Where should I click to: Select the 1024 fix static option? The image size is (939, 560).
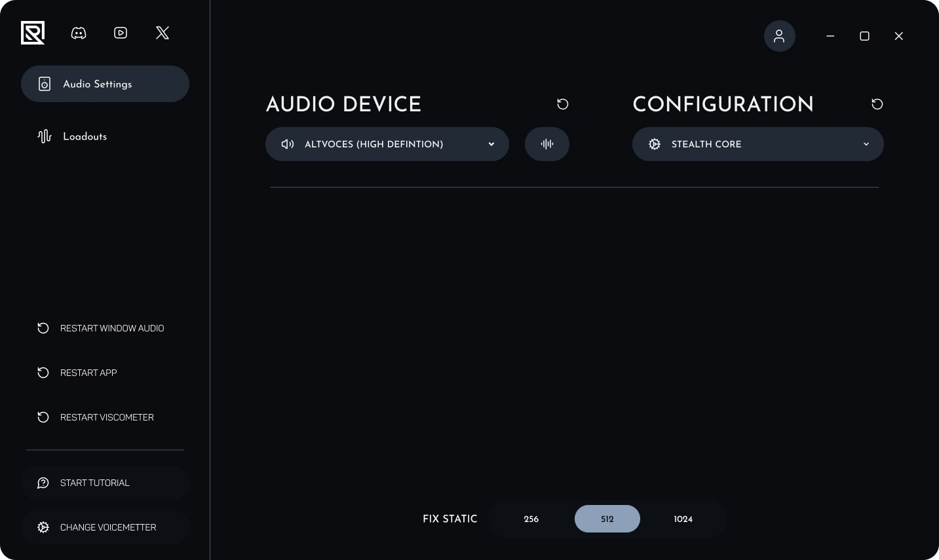click(683, 519)
